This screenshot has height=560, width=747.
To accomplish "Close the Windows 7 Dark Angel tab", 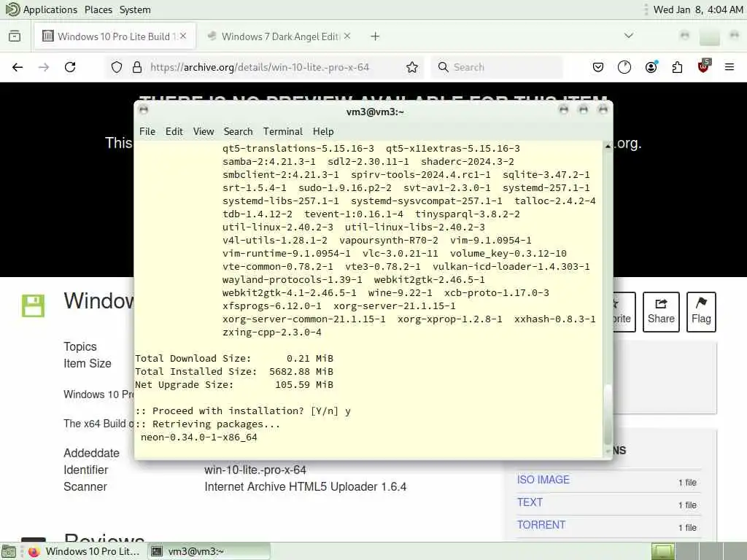I will (347, 36).
